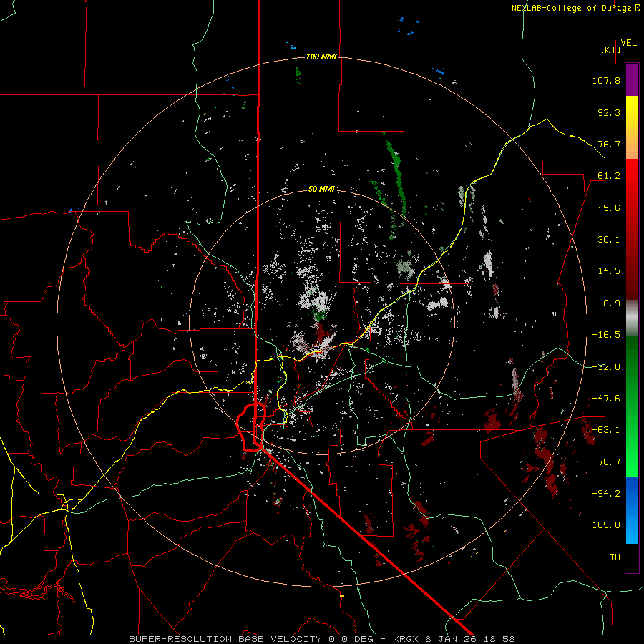Click the gray near-zero segment of the color bar
The width and height of the screenshot is (644, 644).
tap(632, 318)
